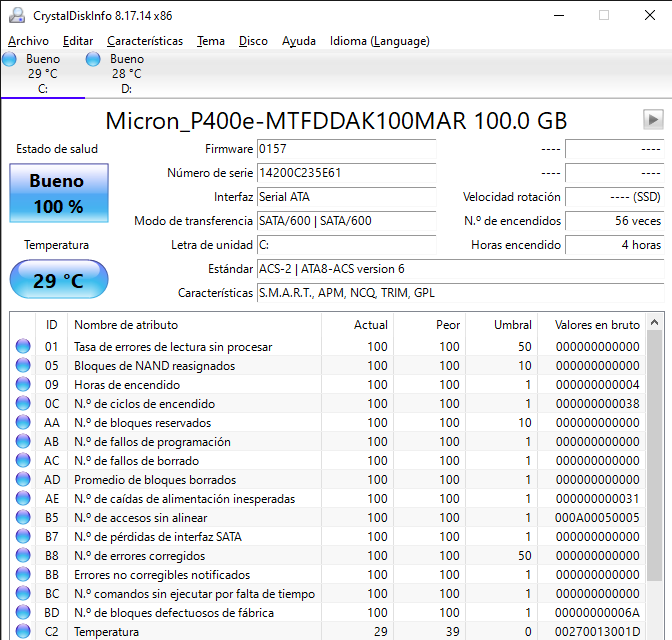
Task: Click the Horas encendido value 4 horas
Action: coord(615,245)
